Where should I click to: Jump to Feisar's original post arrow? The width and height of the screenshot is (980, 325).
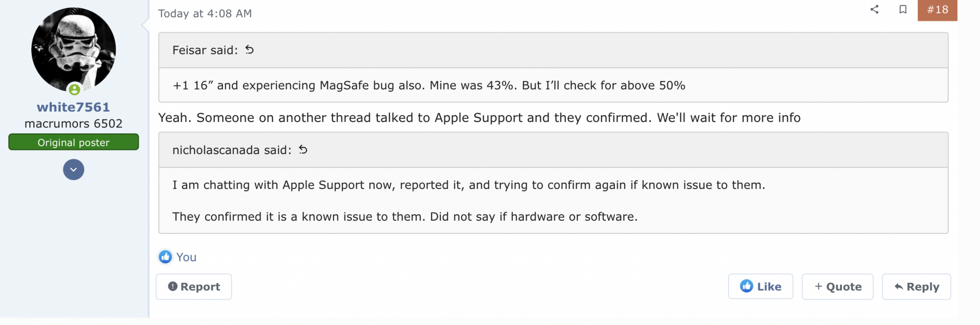249,50
